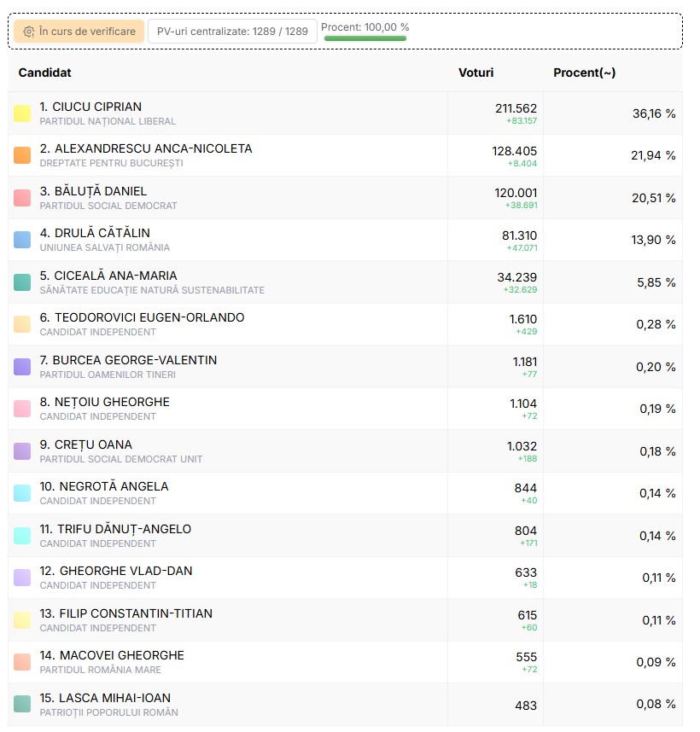
Task: Select the Lasca Mihai-Ioan candidate name
Action: click(x=105, y=698)
